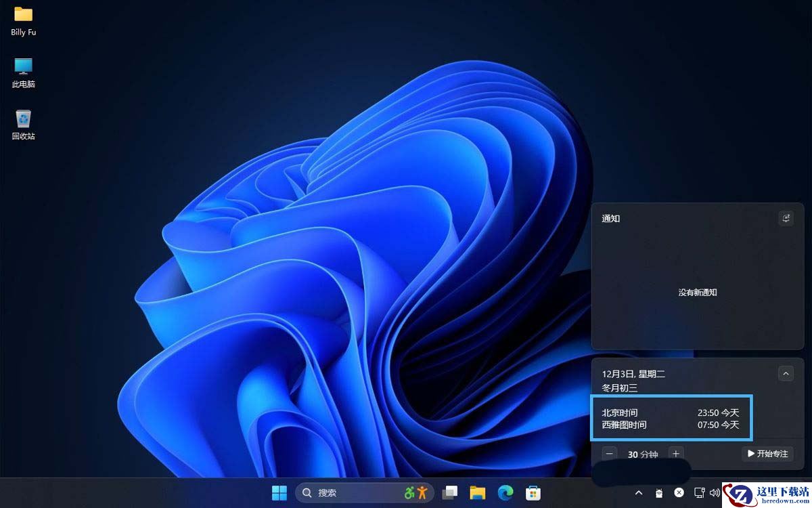This screenshot has width=812, height=508.
Task: Open the Windows Start menu
Action: (x=279, y=492)
